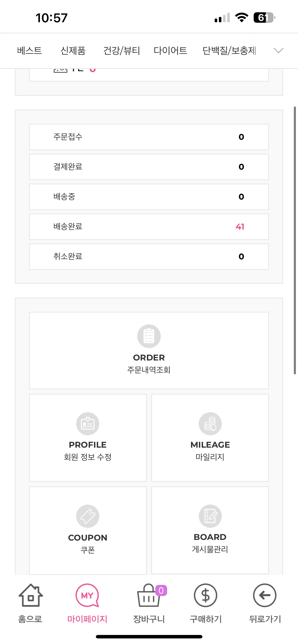Screen dimensions: 298x644
Task: View 배송완료 orders showing 41
Action: point(149,227)
